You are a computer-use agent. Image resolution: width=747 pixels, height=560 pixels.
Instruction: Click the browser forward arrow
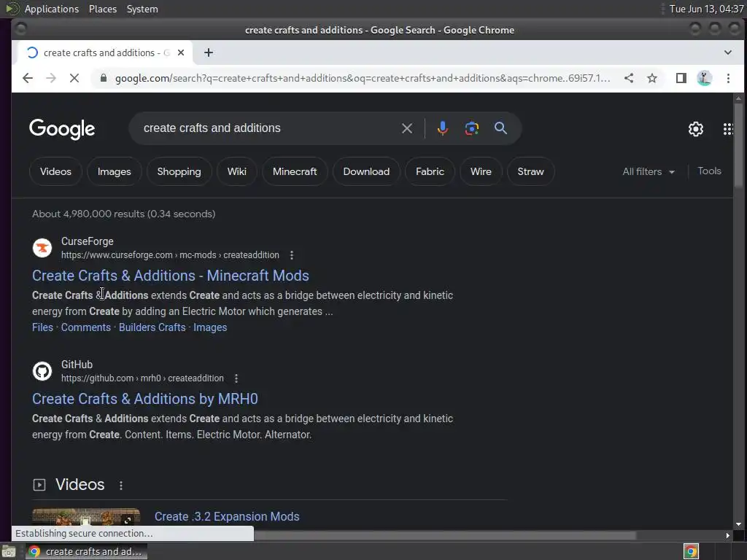51,78
